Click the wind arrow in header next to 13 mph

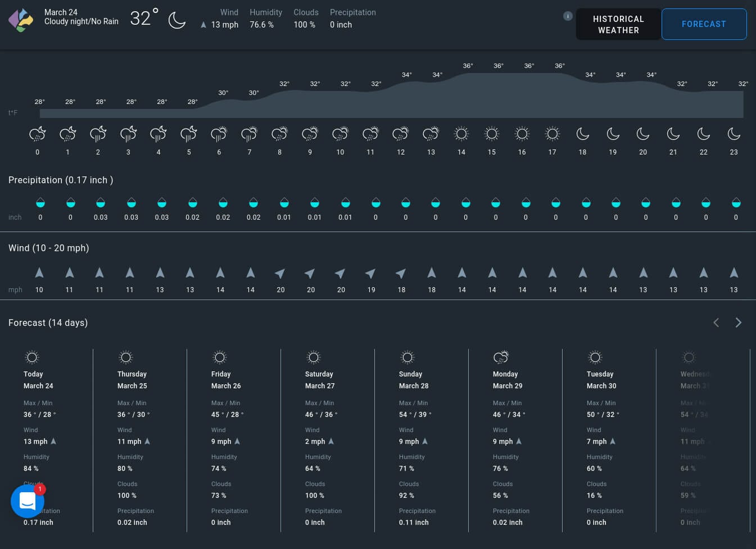(203, 25)
